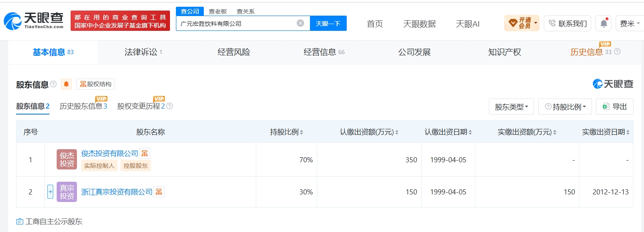Clear the search box with the X icon
This screenshot has width=644, height=232.
point(300,23)
